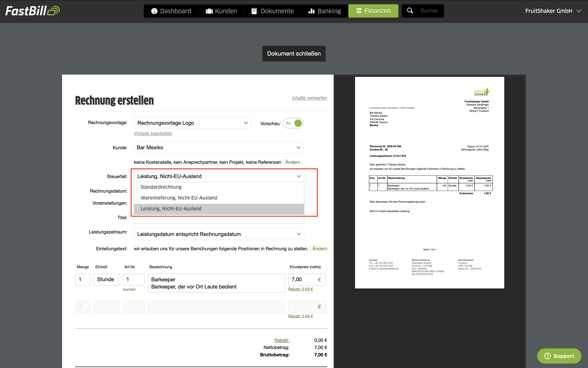
Task: Click the Rechnung erstellen heading
Action: 115,100
